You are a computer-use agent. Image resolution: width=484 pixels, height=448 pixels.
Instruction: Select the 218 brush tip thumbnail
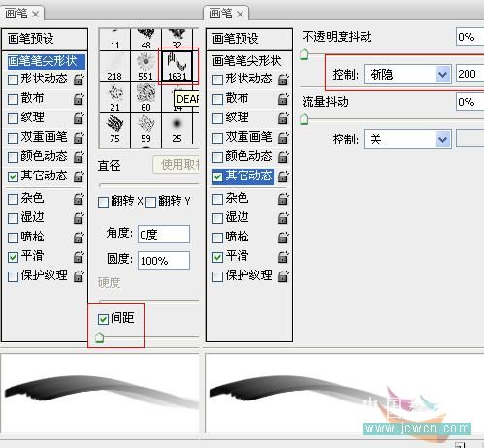114,67
